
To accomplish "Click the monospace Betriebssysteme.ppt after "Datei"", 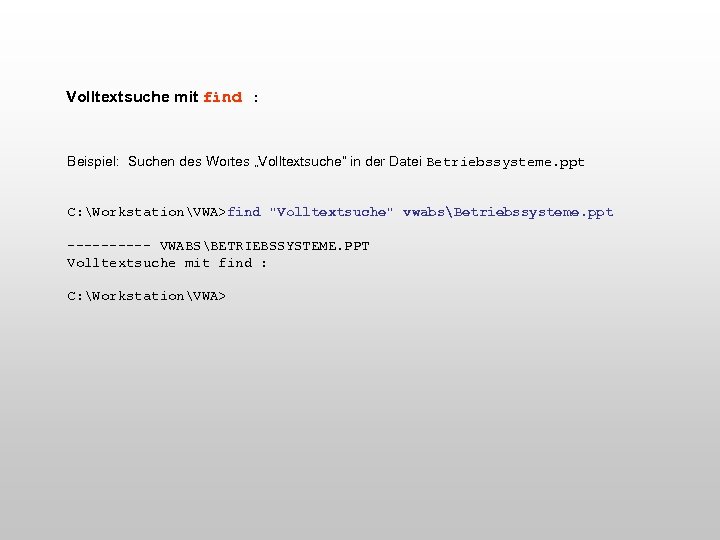I will click(505, 162).
